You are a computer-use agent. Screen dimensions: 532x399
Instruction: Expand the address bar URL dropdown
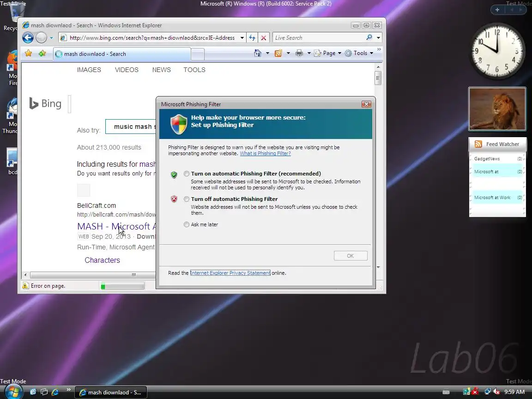point(242,38)
